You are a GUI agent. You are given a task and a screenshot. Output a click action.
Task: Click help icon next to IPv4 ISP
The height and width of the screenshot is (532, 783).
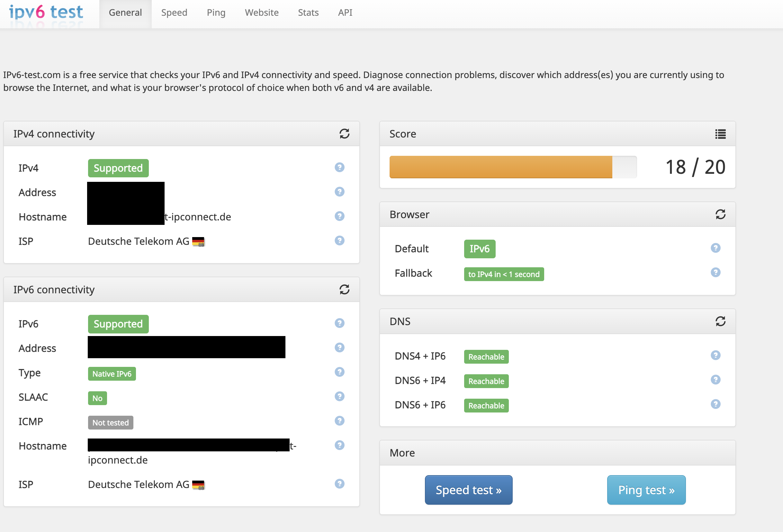[339, 241]
